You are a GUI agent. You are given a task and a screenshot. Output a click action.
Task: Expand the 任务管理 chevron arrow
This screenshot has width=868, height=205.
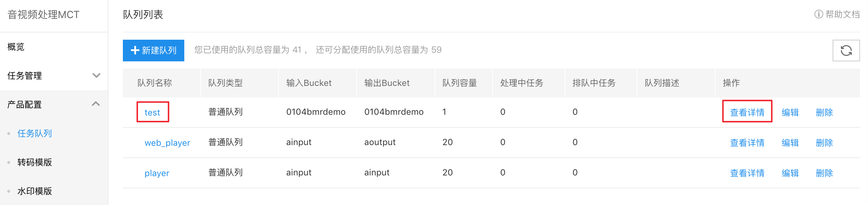(96, 75)
